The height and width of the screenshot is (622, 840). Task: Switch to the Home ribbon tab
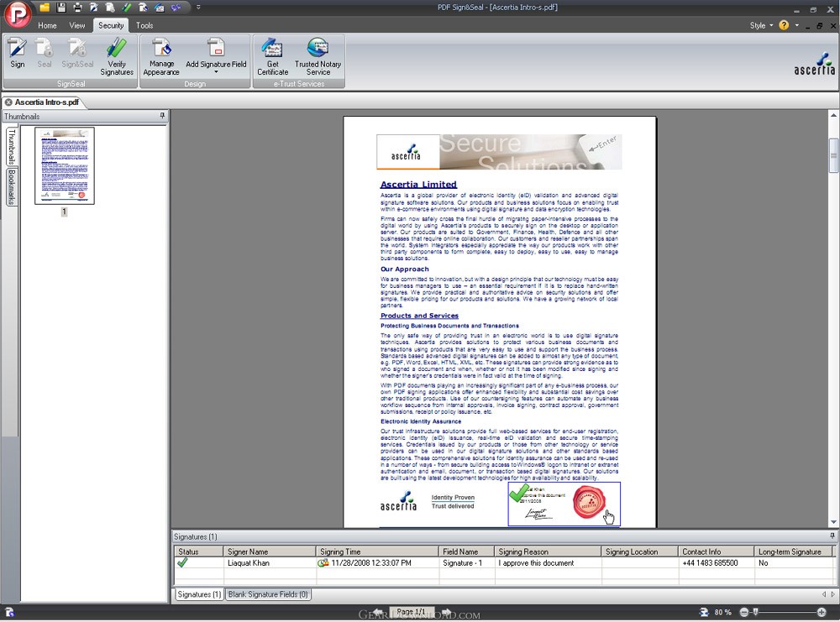(47, 25)
